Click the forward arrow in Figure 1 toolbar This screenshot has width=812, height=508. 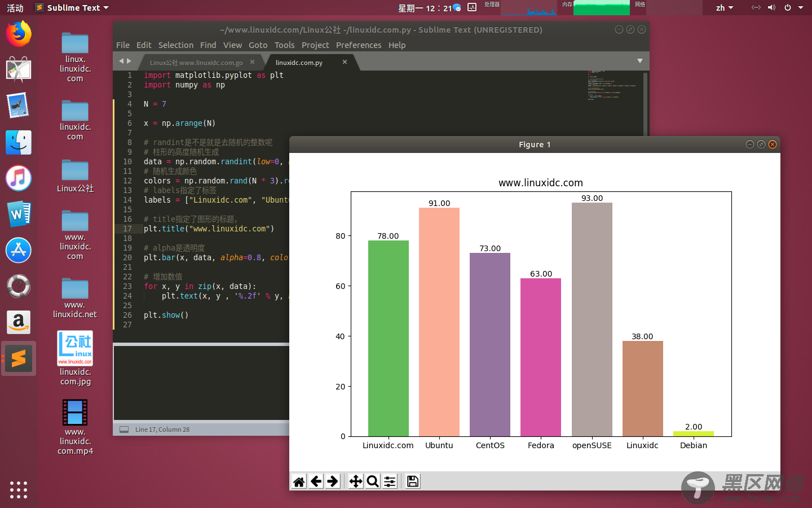(x=333, y=481)
